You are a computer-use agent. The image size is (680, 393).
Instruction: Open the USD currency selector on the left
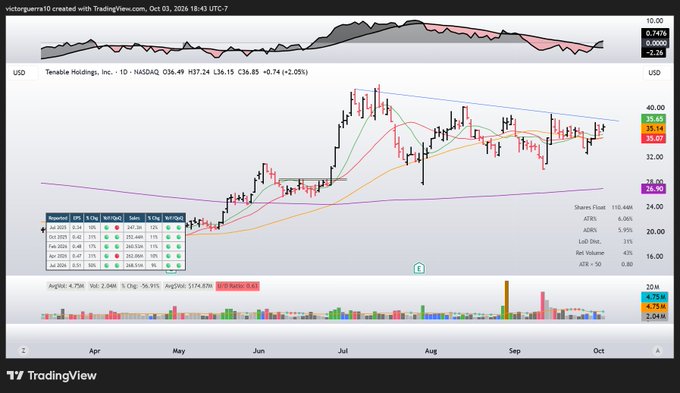coord(19,73)
